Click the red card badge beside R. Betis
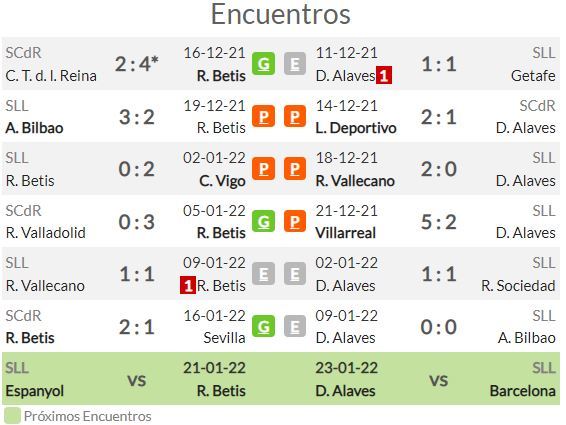Viewport: 566px width, 425px height. [188, 286]
